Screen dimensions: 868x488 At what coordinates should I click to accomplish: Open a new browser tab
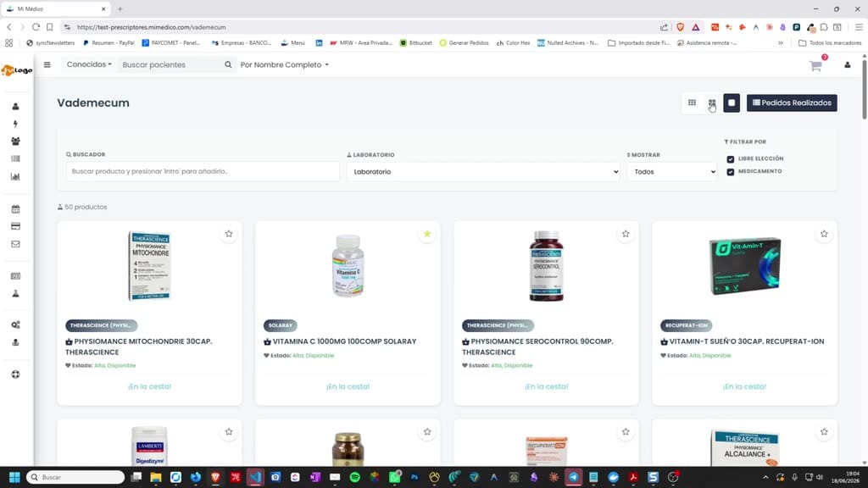coord(120,8)
